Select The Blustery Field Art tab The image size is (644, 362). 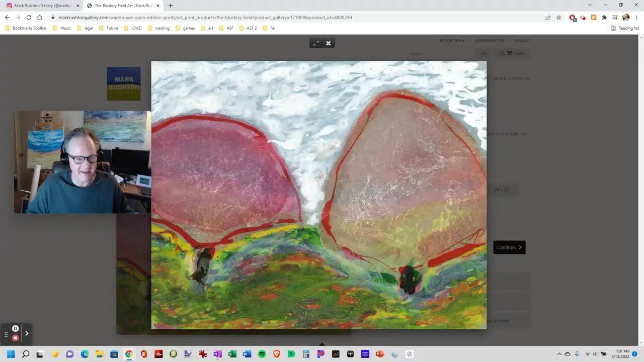123,6
